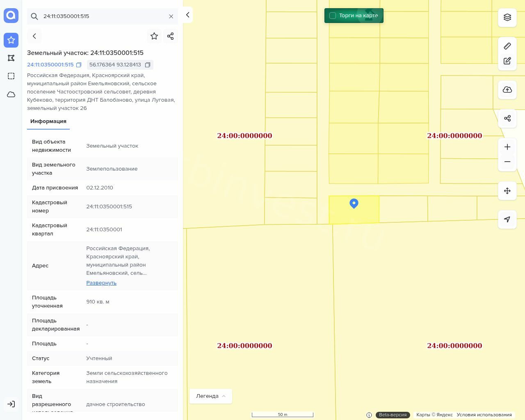Go to my current location
525x420 pixels.
click(x=507, y=219)
